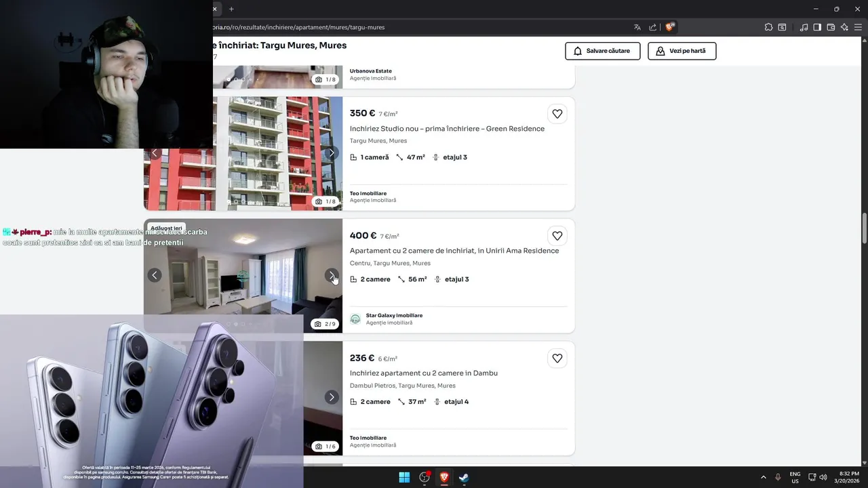
Task: Open the browser hamburger menu
Action: tap(858, 27)
